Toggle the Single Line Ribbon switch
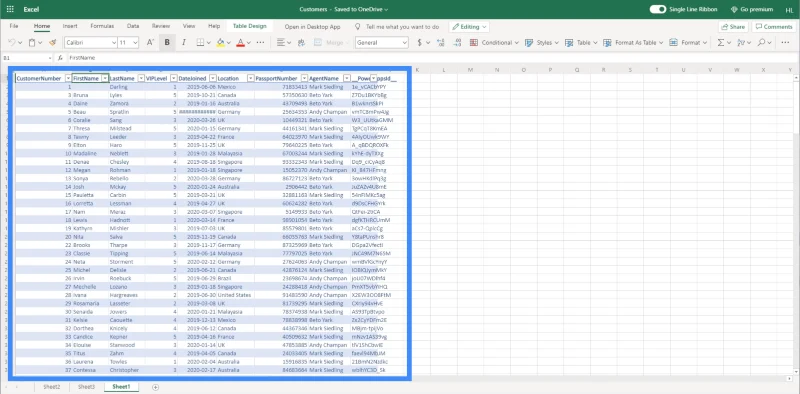 click(x=658, y=9)
